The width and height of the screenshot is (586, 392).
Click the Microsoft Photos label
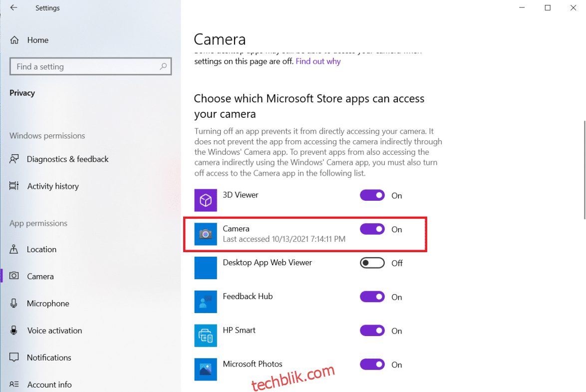(x=253, y=364)
